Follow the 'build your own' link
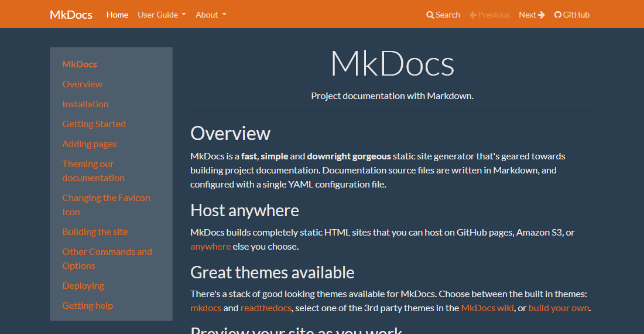Screen dimensions: 644x334 (559, 308)
